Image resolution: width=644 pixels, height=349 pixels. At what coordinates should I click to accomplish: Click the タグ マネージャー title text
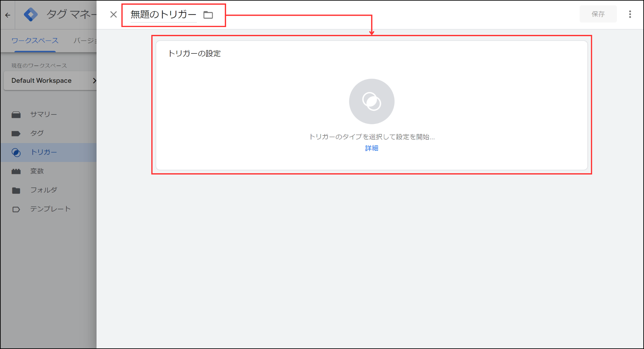(72, 14)
